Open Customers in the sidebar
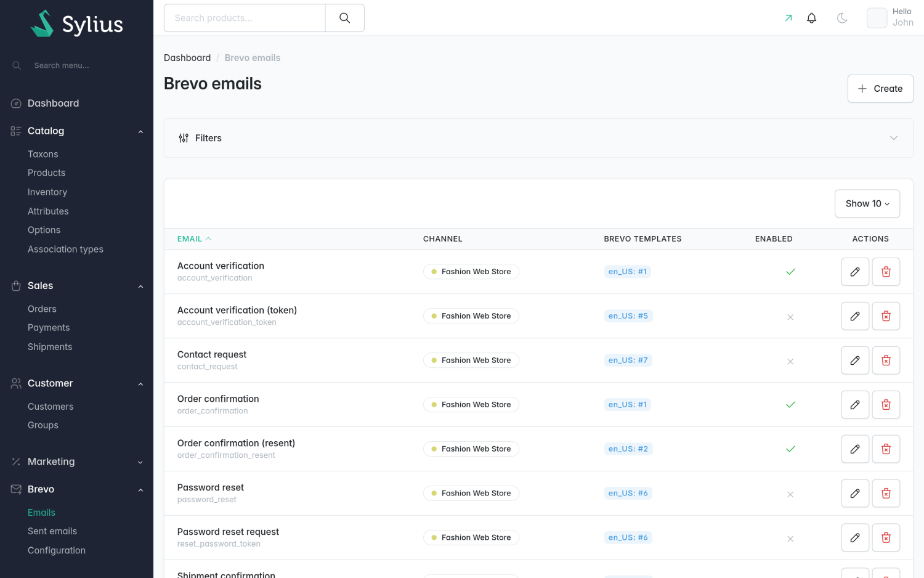The image size is (924, 578). click(x=51, y=407)
